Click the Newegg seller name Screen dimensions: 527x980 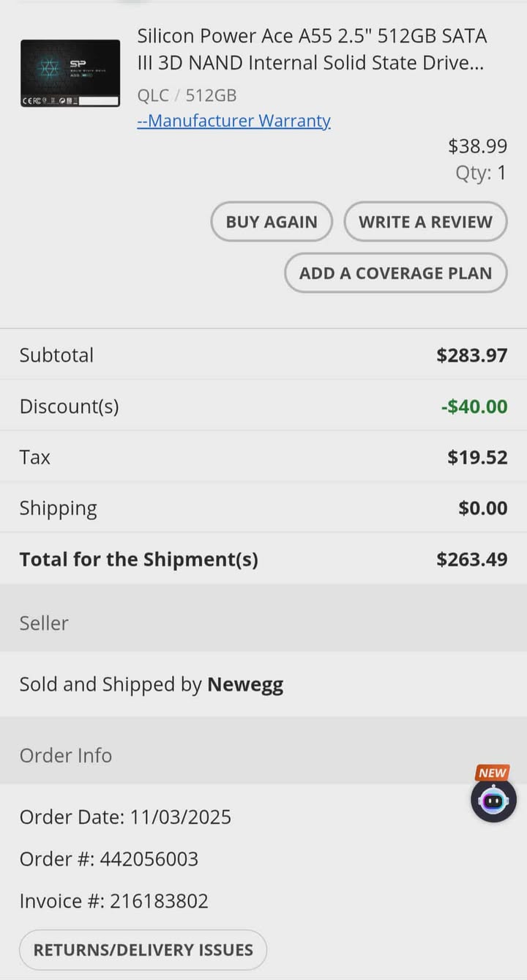pyautogui.click(x=245, y=685)
